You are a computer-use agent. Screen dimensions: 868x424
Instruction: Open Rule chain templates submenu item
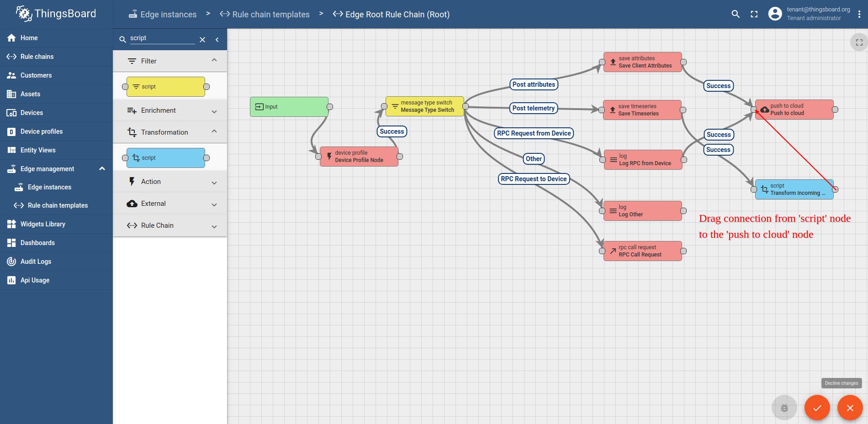point(56,205)
